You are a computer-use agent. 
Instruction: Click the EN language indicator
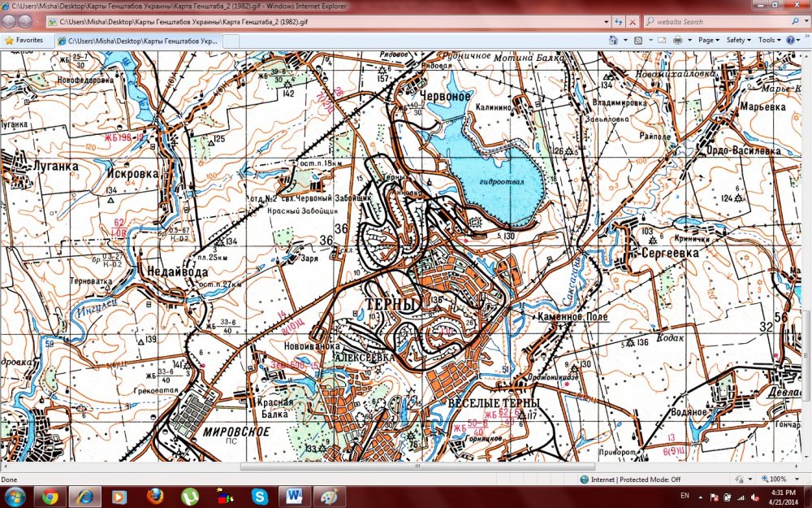tap(685, 496)
